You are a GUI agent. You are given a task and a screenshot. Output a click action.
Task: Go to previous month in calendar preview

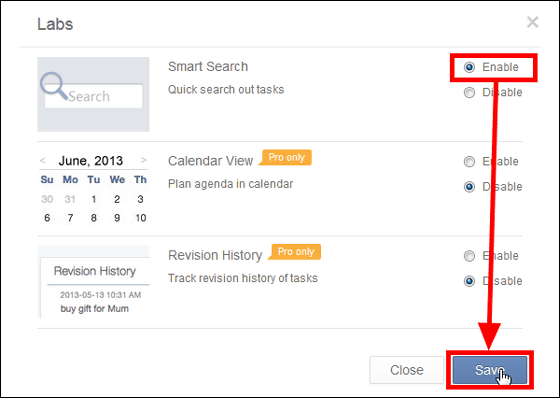[43, 160]
